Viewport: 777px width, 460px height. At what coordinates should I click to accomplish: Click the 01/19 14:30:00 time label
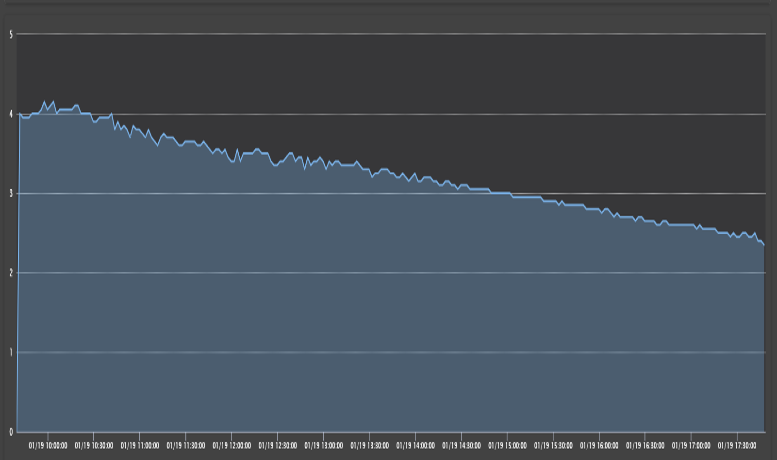[461, 445]
